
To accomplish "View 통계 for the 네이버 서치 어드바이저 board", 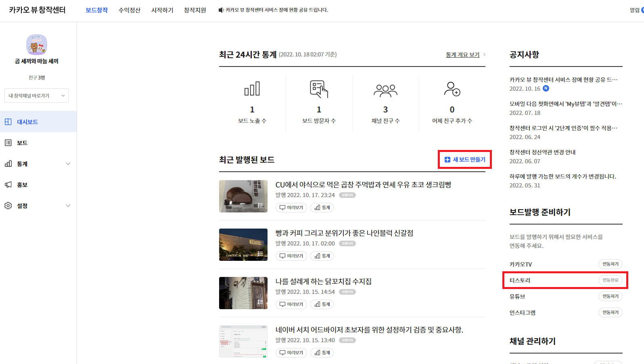I will coord(322,353).
